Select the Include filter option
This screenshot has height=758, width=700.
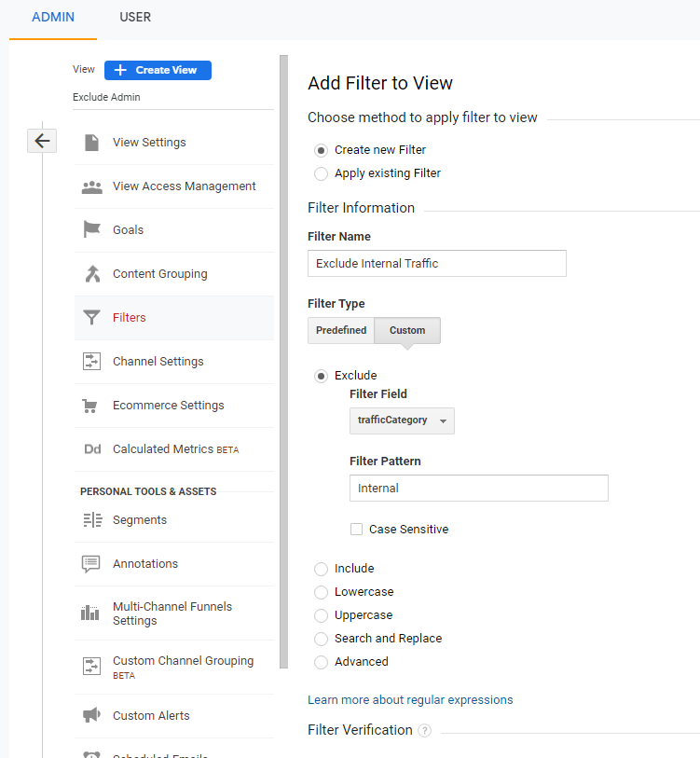click(322, 569)
